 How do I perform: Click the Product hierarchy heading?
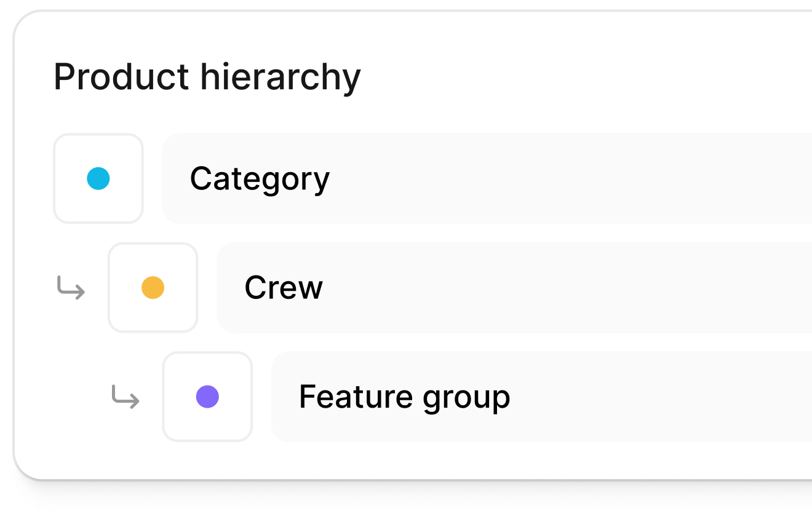(207, 77)
